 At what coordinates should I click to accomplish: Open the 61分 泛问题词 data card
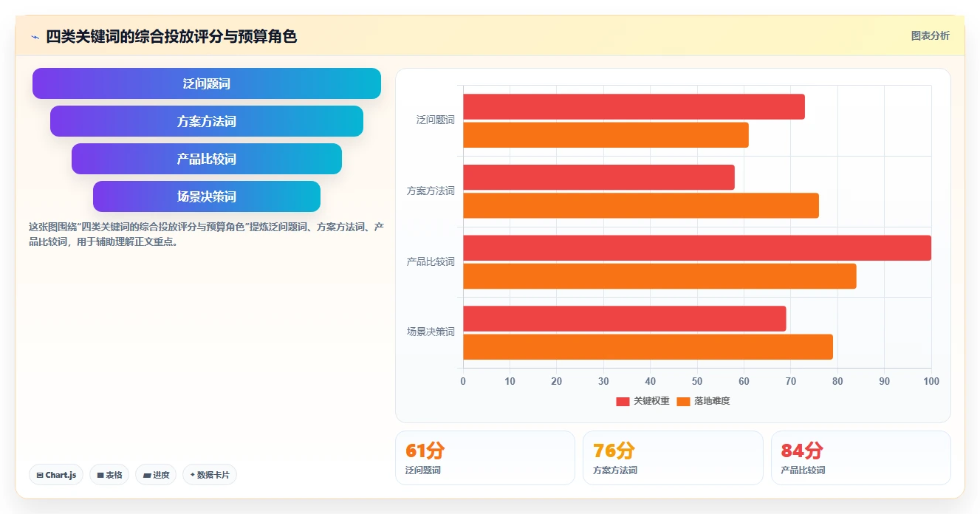[485, 458]
